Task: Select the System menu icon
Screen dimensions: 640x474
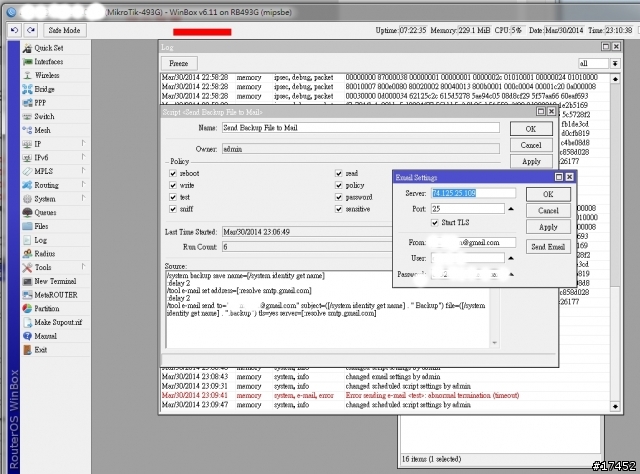Action: (x=27, y=199)
